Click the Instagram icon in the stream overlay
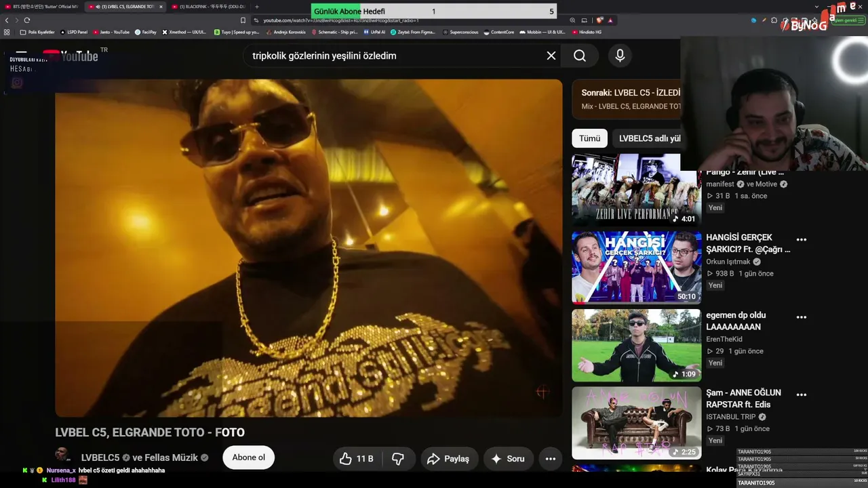 17,83
